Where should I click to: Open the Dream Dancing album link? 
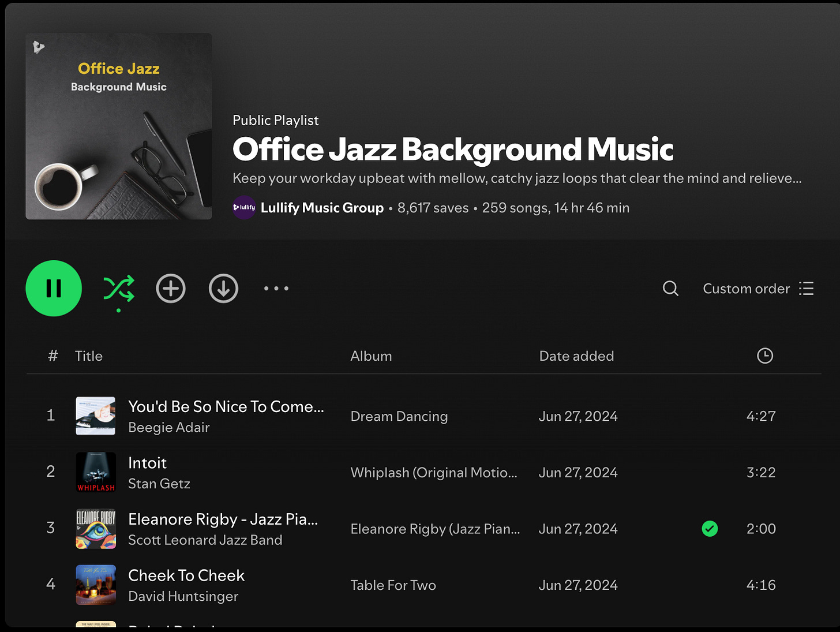(x=399, y=416)
